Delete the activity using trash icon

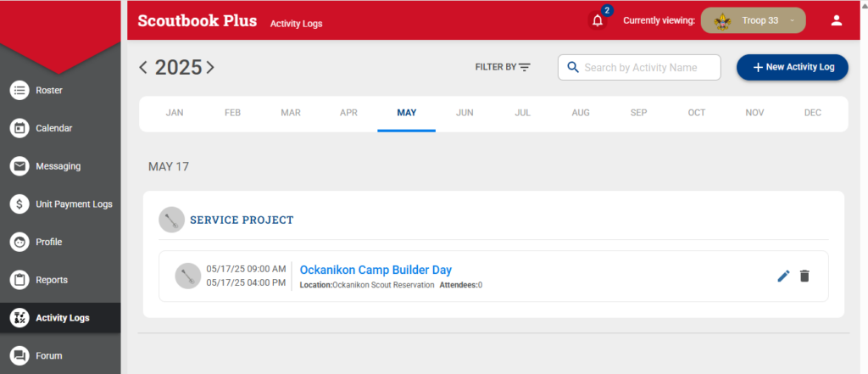click(804, 276)
